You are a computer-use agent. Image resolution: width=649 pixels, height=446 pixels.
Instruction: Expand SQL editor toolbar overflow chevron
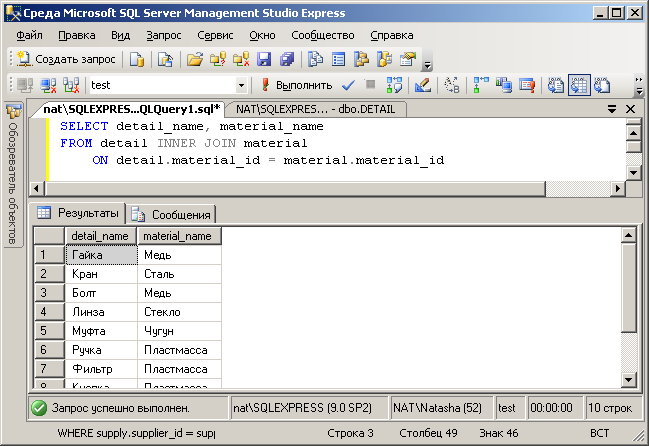pyautogui.click(x=639, y=85)
